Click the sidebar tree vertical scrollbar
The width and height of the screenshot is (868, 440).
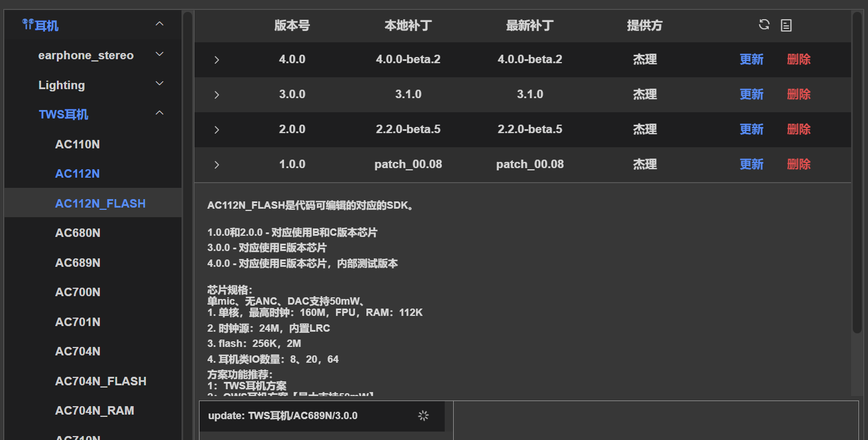(x=188, y=226)
